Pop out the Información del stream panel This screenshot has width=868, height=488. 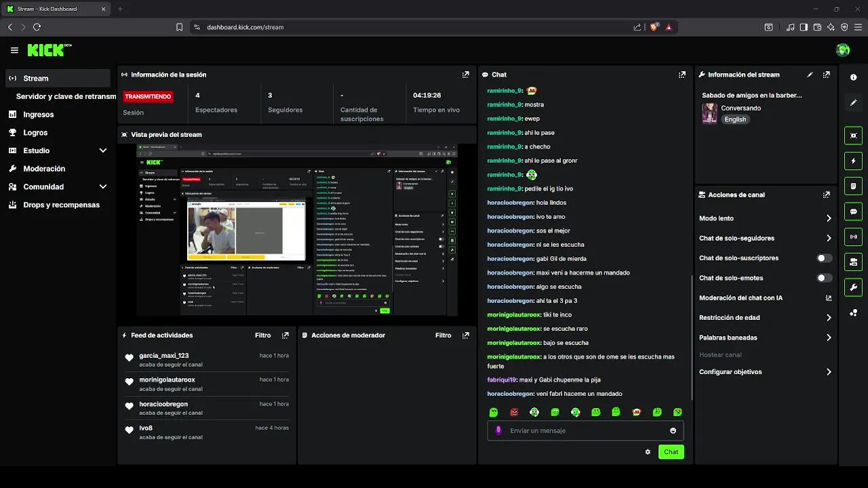coord(826,75)
